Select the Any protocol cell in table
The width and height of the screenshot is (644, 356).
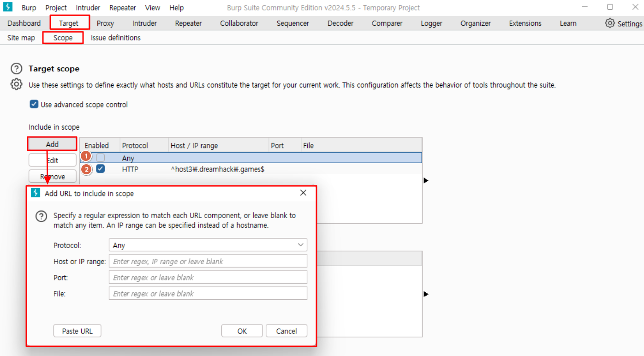128,158
